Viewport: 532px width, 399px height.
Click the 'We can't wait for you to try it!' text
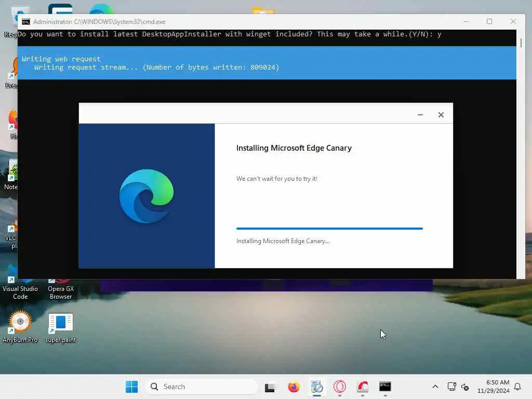pos(276,179)
